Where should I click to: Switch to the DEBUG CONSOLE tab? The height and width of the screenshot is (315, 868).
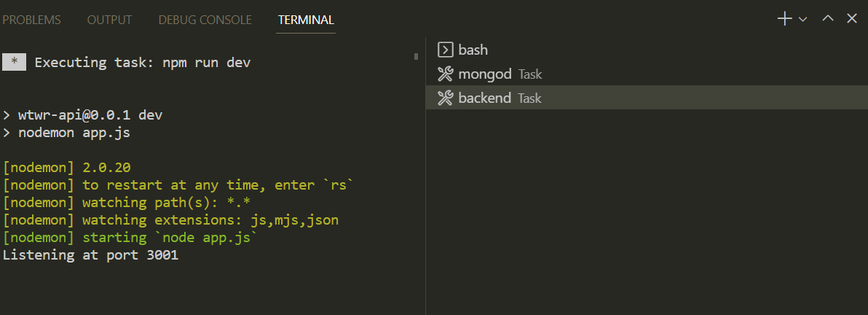(x=205, y=20)
